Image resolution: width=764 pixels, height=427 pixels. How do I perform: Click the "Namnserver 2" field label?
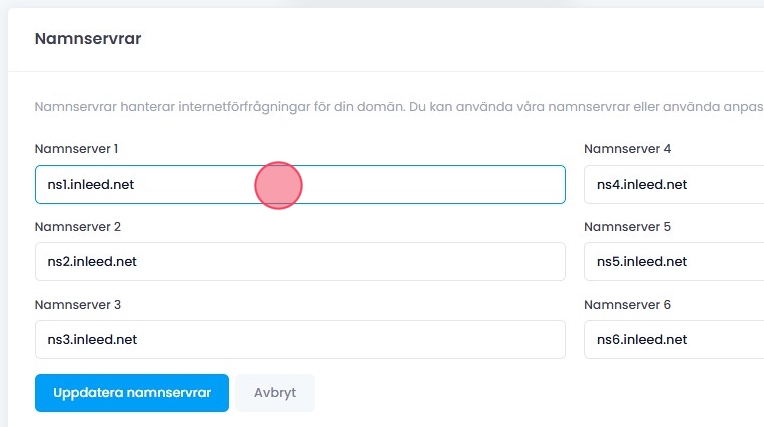77,227
